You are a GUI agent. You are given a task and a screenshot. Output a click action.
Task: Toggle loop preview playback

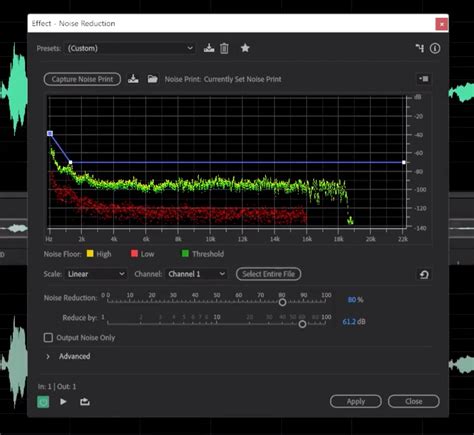click(85, 402)
